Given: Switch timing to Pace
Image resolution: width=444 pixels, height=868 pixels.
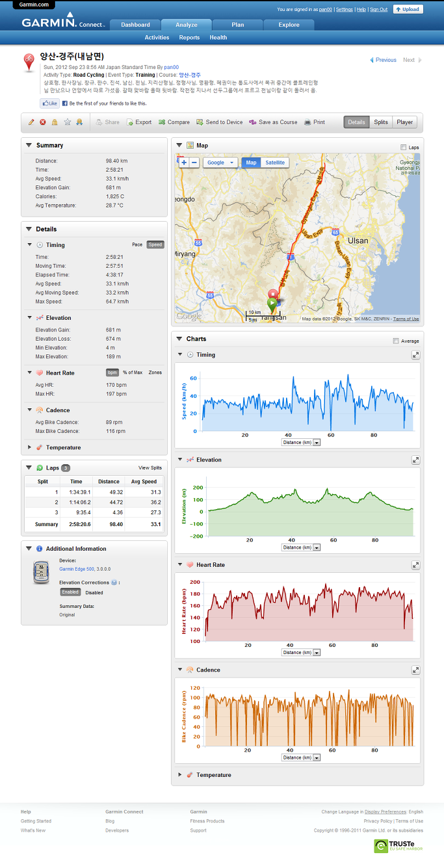Looking at the screenshot, I should [137, 245].
